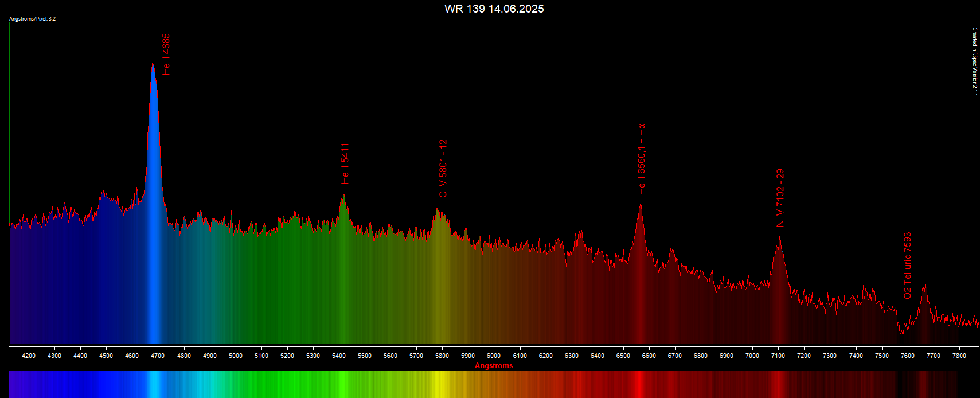Image resolution: width=980 pixels, height=398 pixels.
Task: Click the 7800 axis tick label
Action: [x=959, y=356]
